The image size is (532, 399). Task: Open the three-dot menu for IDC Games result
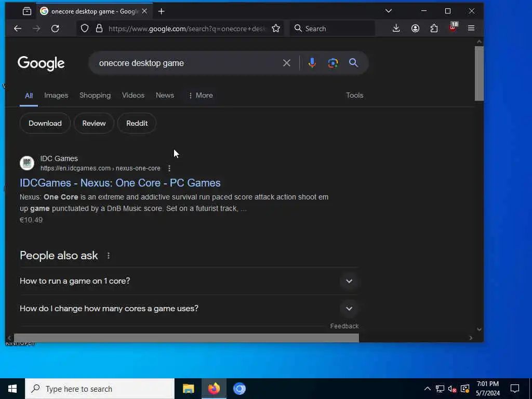coord(169,168)
